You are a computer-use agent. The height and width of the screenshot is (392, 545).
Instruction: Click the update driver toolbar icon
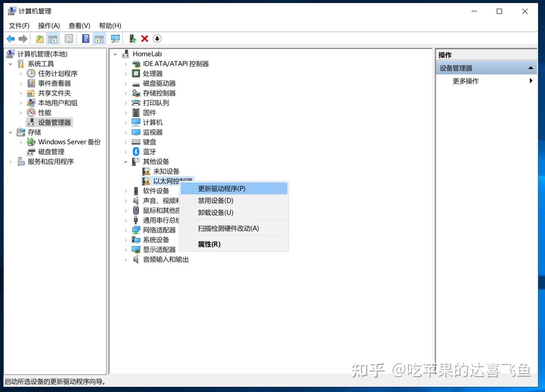click(133, 39)
